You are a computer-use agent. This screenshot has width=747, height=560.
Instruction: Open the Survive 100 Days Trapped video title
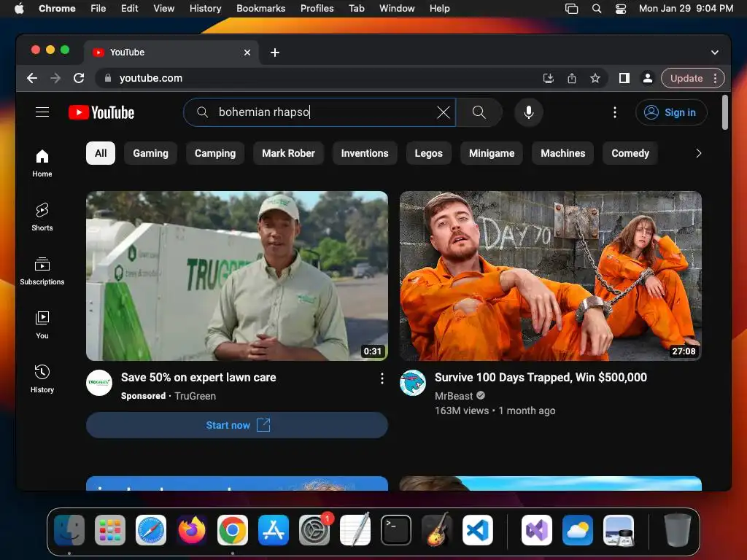click(x=541, y=378)
